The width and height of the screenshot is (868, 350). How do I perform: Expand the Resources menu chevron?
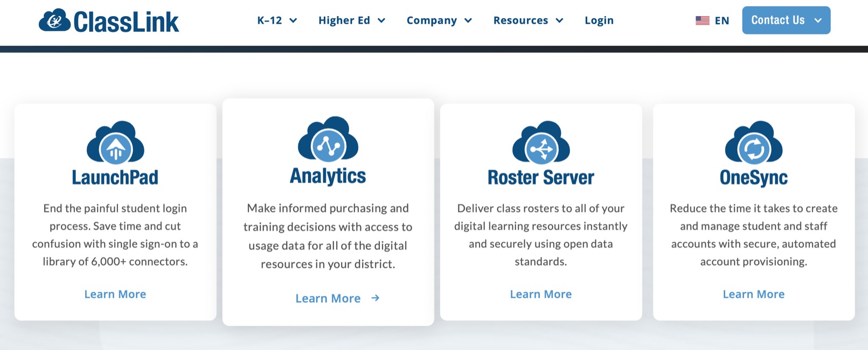(559, 20)
